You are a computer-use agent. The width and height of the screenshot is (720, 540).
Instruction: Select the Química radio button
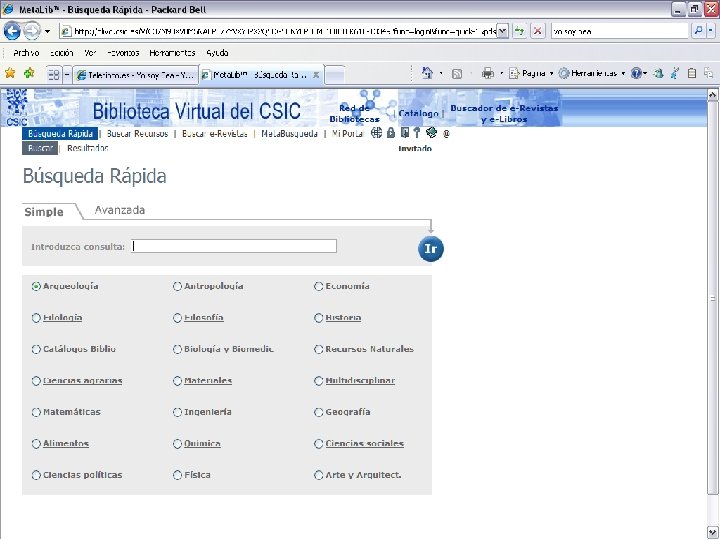[x=177, y=444]
